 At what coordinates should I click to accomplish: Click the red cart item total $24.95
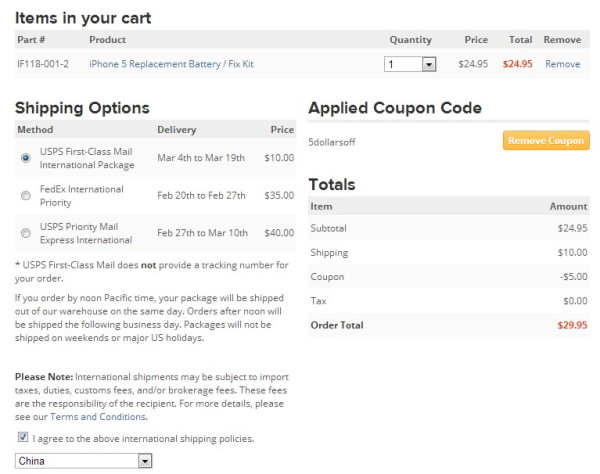coord(517,64)
